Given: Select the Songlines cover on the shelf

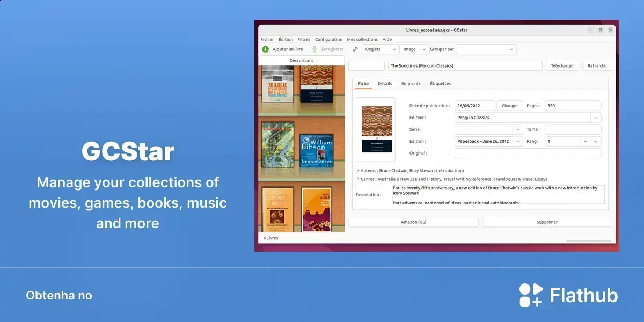Looking at the screenshot, I should click(316, 84).
